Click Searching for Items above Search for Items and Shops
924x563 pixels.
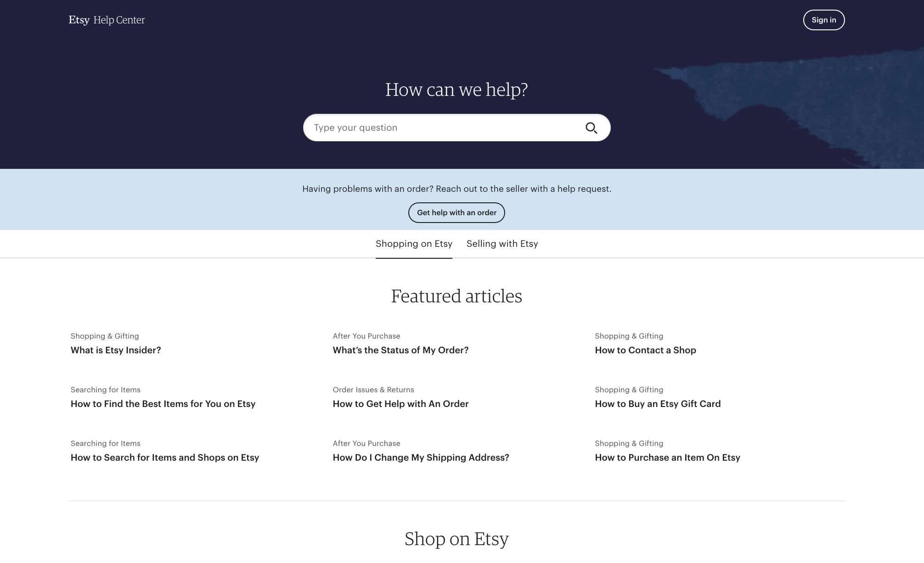tap(106, 443)
